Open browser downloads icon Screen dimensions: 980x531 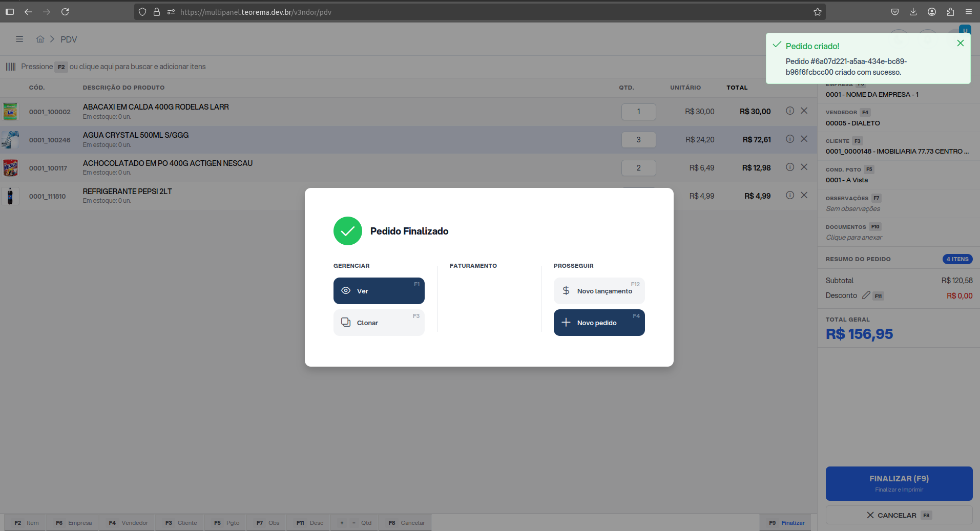click(x=913, y=12)
